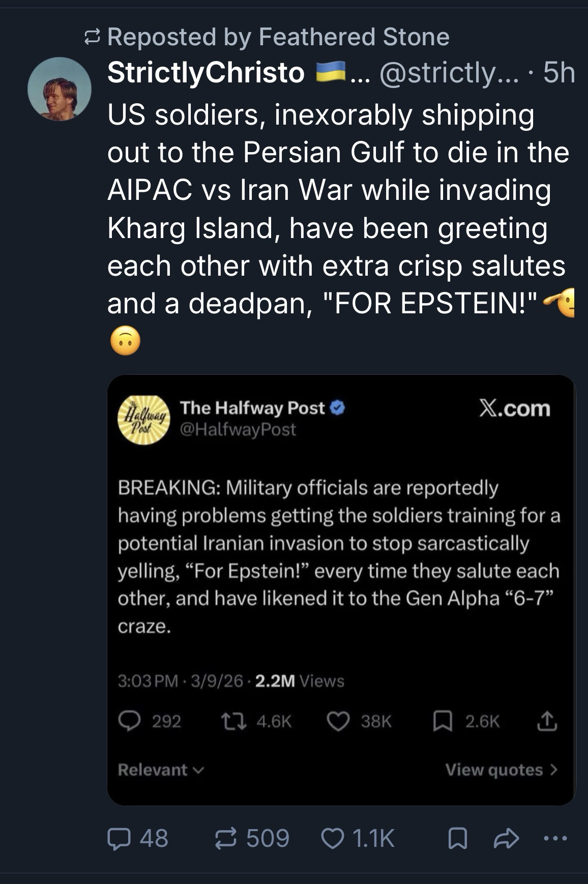Viewport: 588px width, 884px height.
Task: Bookmark the StrictlyChristo post
Action: pyautogui.click(x=457, y=838)
